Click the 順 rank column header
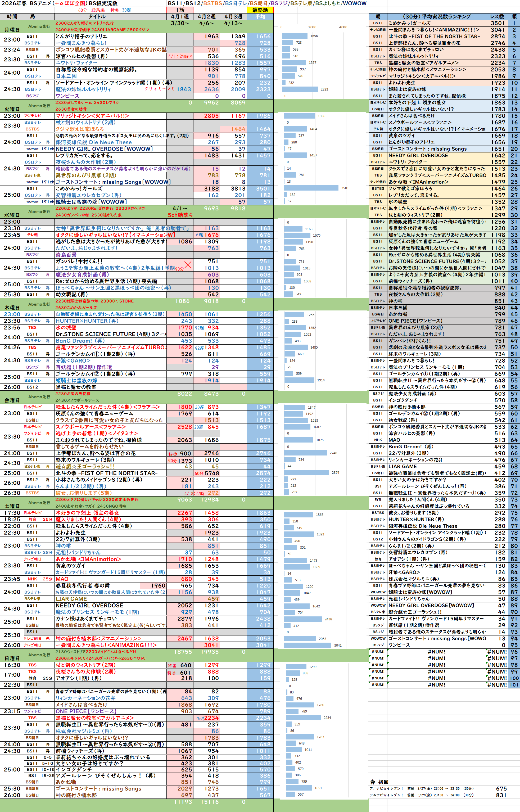 click(514, 17)
